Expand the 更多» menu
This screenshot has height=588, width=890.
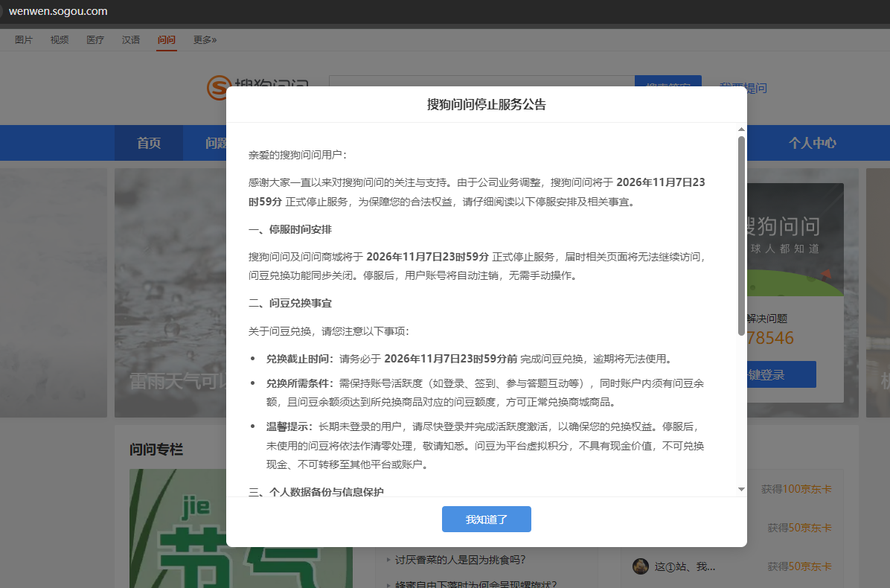205,39
